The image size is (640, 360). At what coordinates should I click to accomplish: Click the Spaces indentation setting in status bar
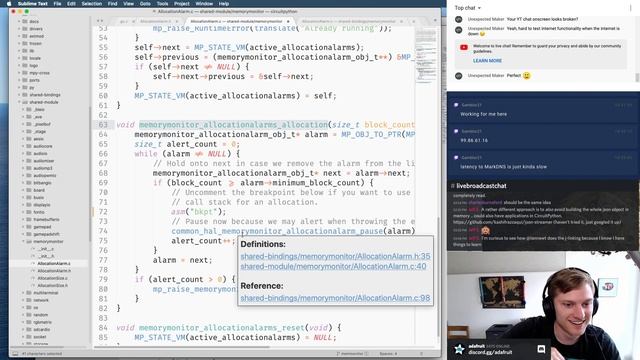point(388,353)
